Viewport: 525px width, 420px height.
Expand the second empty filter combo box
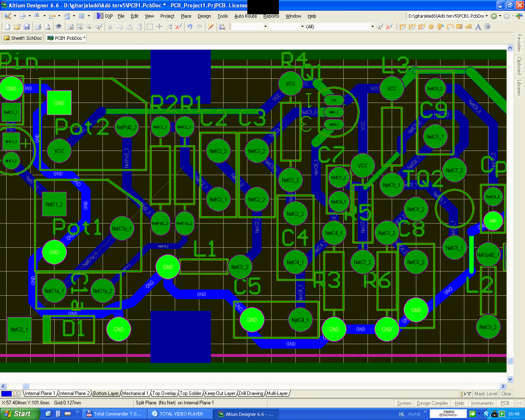(x=302, y=27)
